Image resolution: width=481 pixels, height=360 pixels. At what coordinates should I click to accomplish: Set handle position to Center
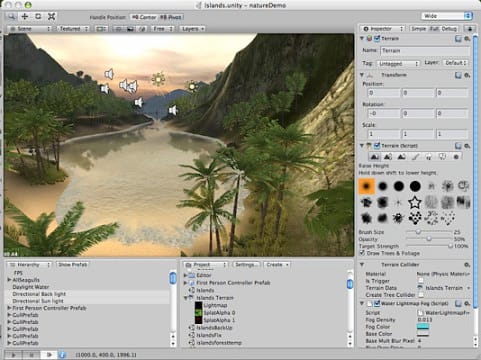(144, 17)
